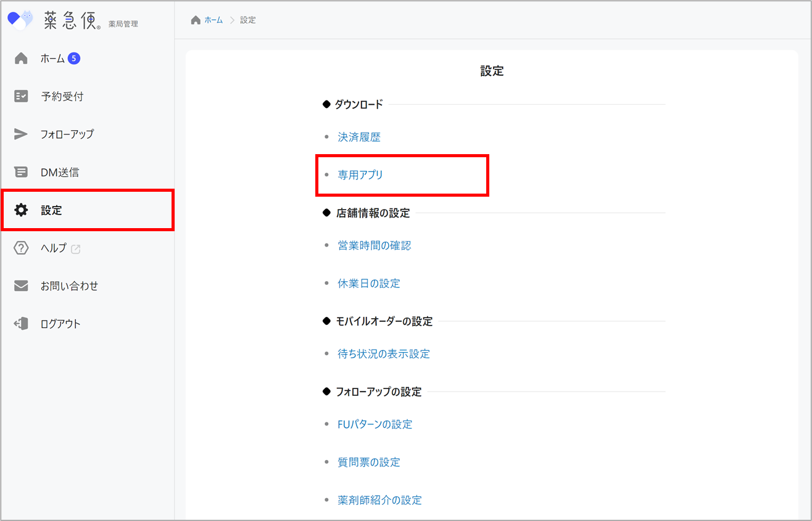Viewport: 812px width, 521px height.
Task: Click the DM送信 message icon
Action: click(21, 172)
